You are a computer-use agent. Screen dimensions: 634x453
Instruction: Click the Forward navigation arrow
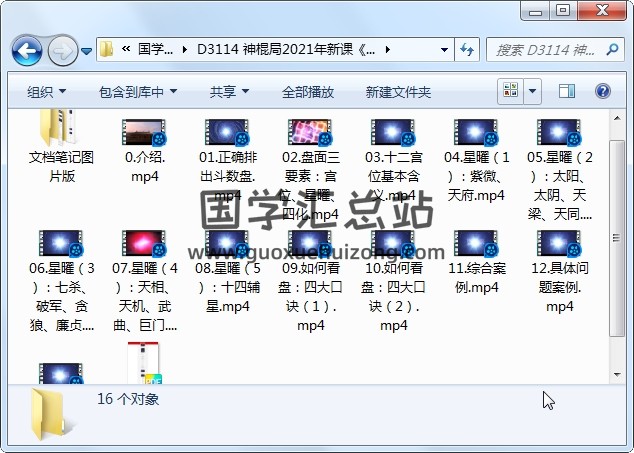[x=62, y=49]
